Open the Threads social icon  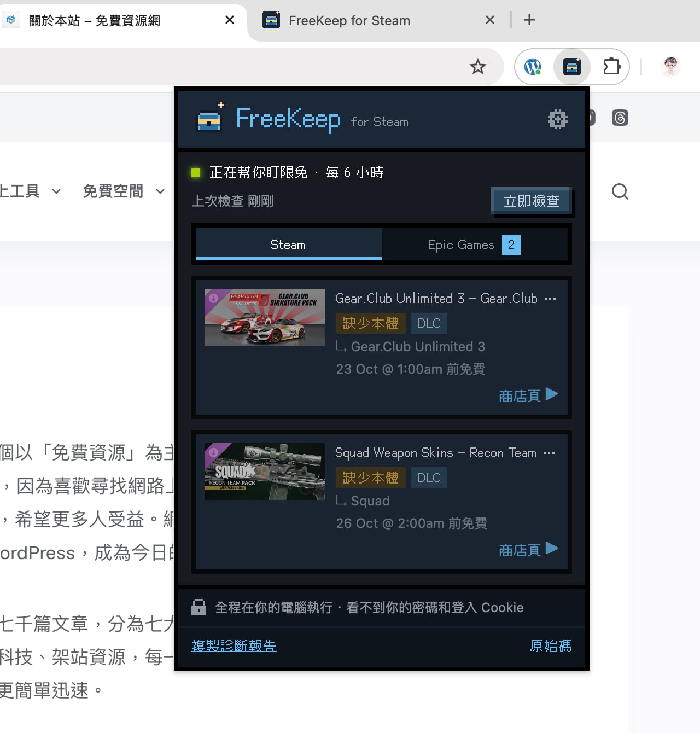(620, 118)
